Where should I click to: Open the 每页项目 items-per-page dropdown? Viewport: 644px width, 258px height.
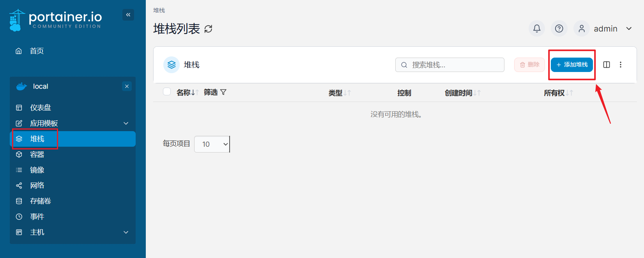[x=212, y=144]
